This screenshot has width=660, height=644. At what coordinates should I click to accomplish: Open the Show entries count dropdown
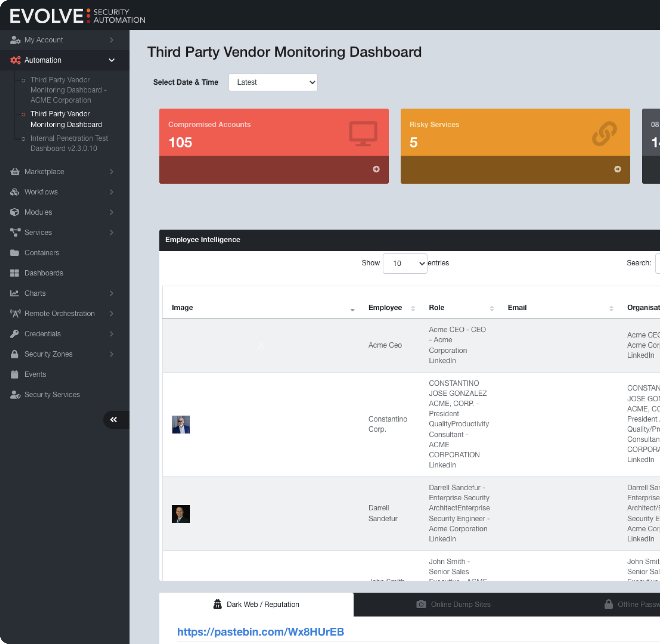(405, 264)
